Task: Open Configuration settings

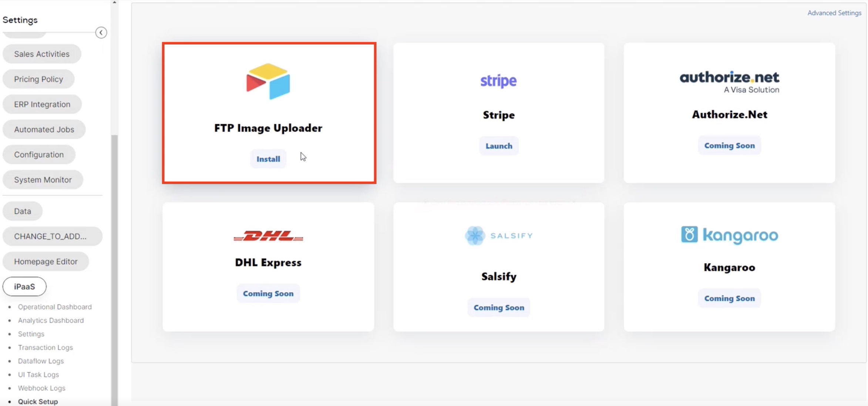Action: [x=39, y=155]
